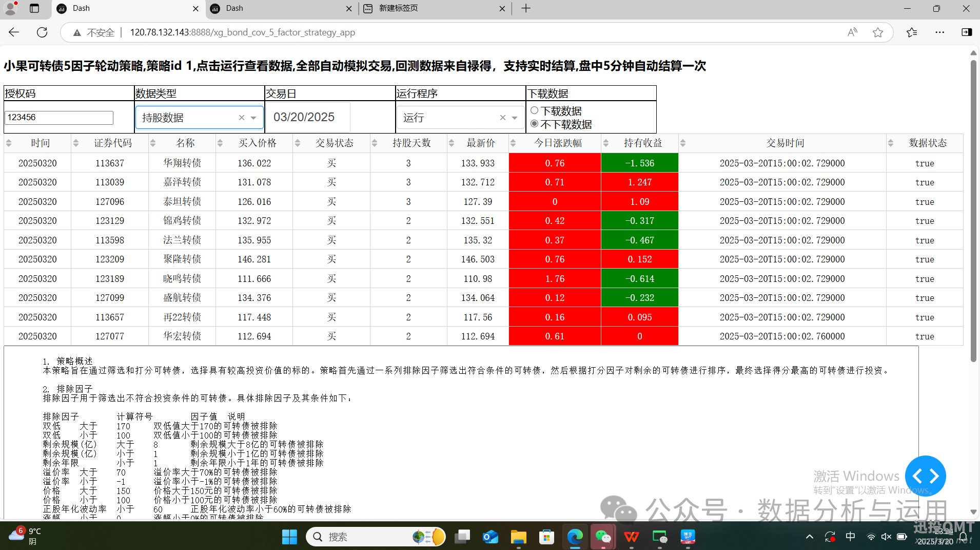The height and width of the screenshot is (550, 980).
Task: Refresh the browser page
Action: tap(42, 32)
